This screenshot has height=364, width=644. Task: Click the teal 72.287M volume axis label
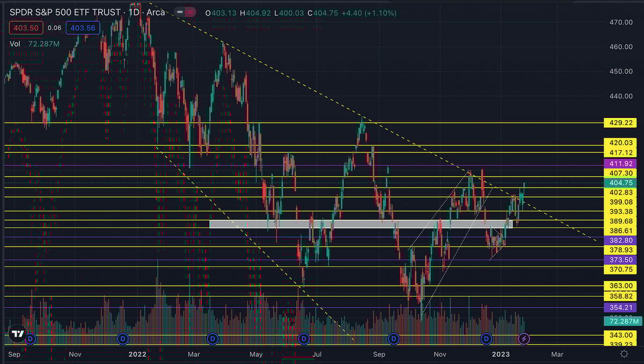(x=623, y=322)
